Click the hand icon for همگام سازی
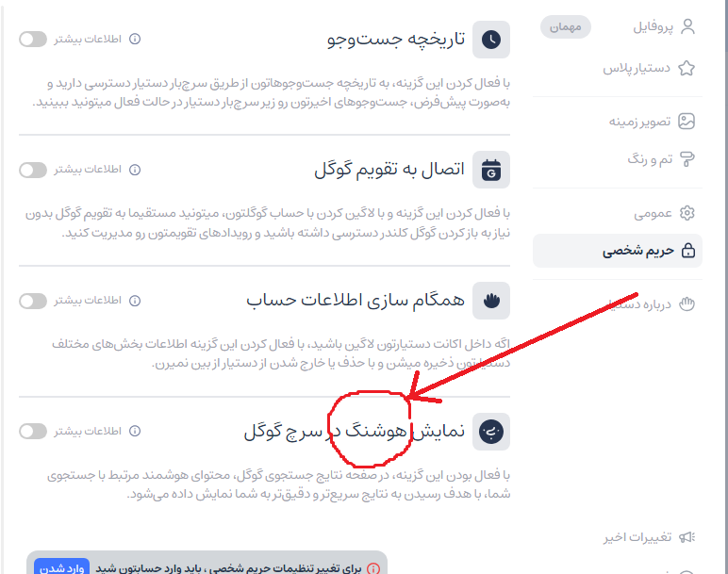The height and width of the screenshot is (574, 728). pos(491,301)
